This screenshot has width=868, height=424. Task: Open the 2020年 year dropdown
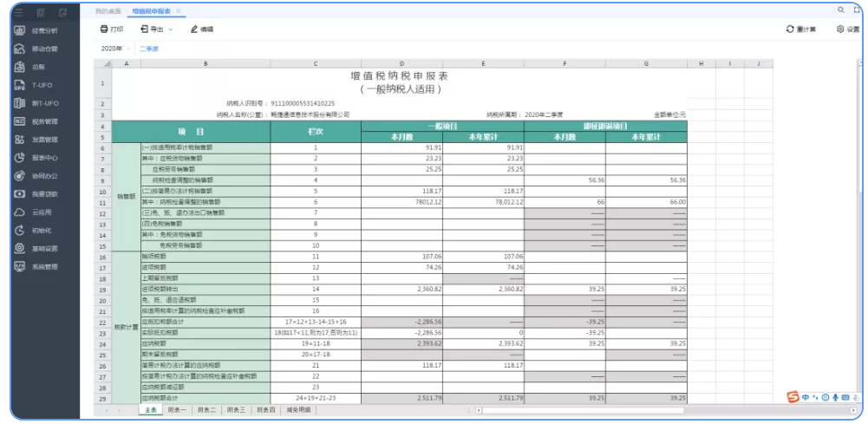click(115, 49)
